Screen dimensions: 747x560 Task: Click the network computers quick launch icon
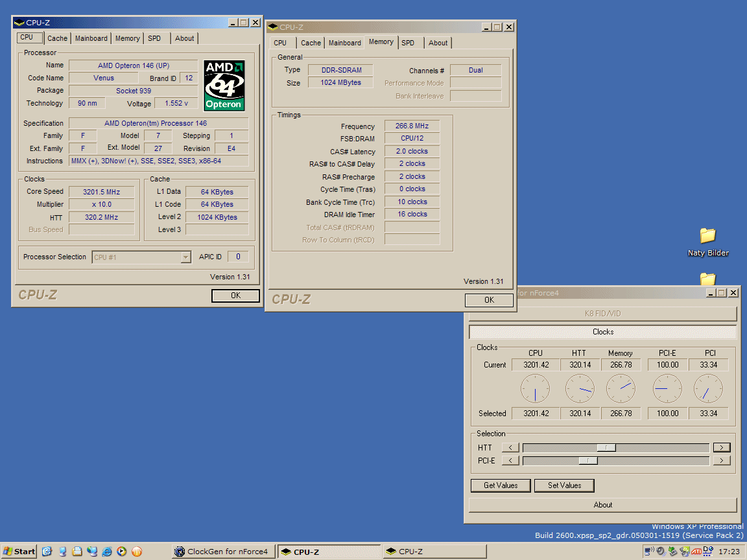pyautogui.click(x=92, y=552)
